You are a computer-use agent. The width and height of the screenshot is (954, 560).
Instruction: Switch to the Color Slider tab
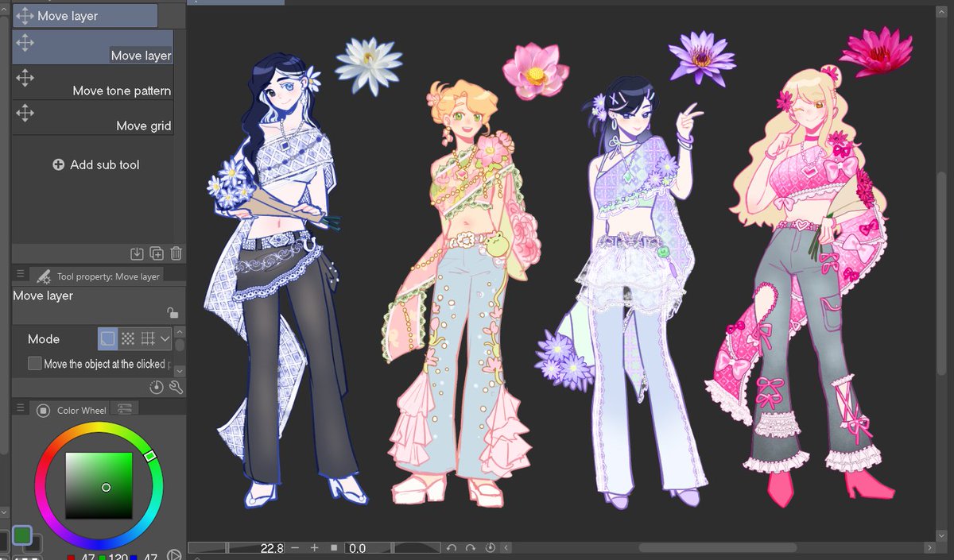125,409
